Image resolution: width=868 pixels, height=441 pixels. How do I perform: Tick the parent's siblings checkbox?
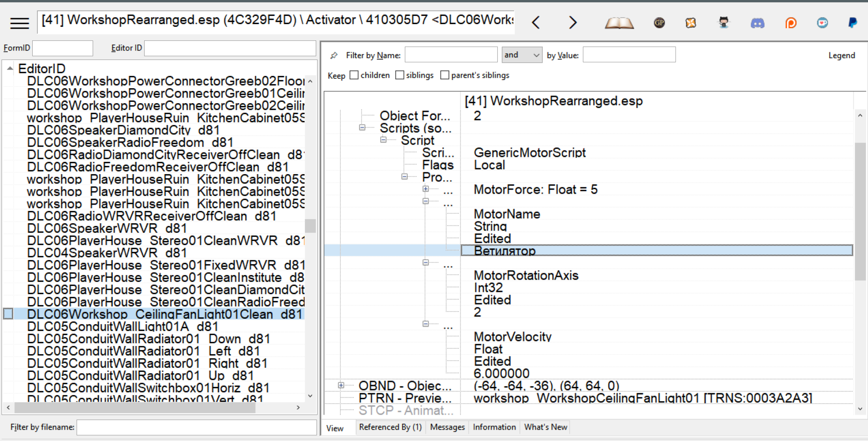(445, 75)
